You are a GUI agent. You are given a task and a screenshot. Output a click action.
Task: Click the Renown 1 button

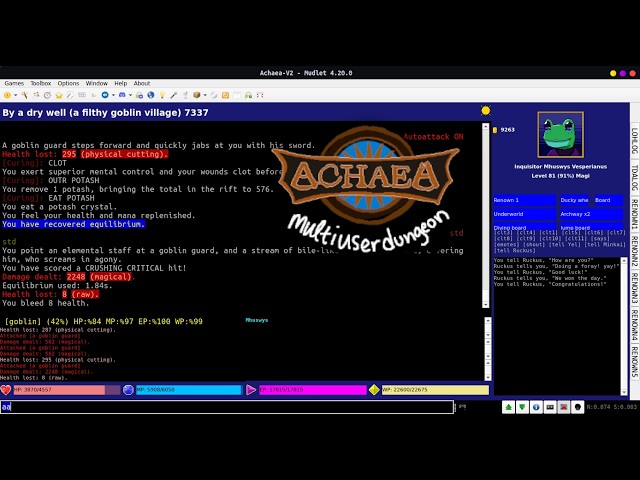coord(524,200)
